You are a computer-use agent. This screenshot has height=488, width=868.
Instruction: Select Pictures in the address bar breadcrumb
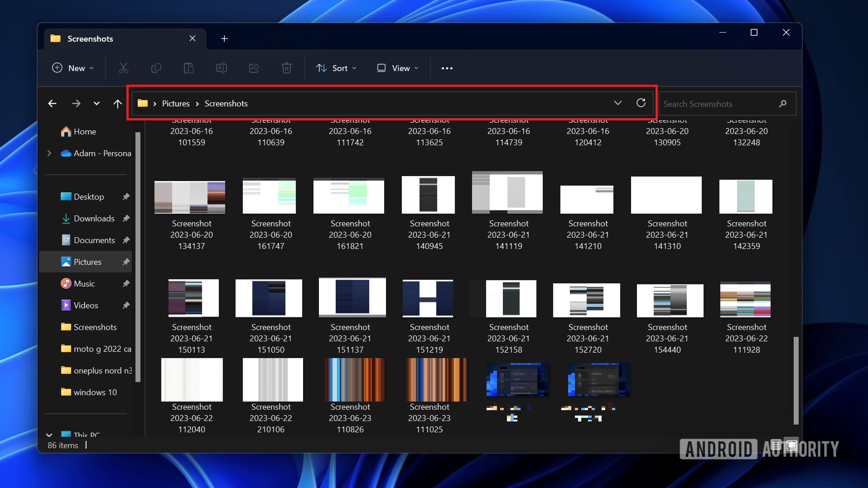pyautogui.click(x=176, y=104)
